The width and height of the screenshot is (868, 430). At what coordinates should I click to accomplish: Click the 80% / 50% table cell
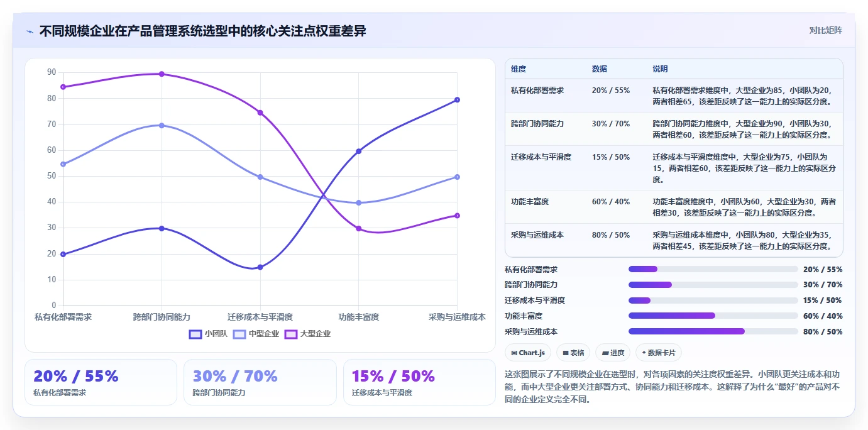[x=611, y=234]
